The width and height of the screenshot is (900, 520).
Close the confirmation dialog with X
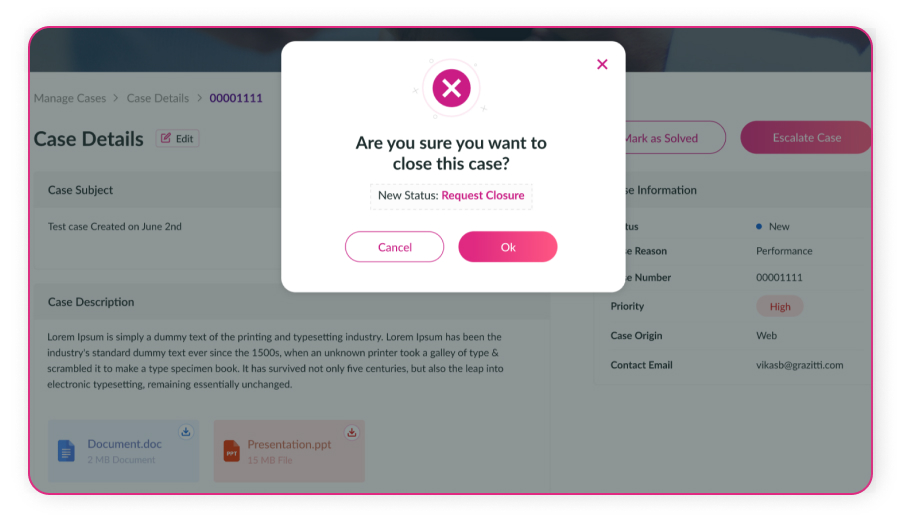[x=602, y=64]
